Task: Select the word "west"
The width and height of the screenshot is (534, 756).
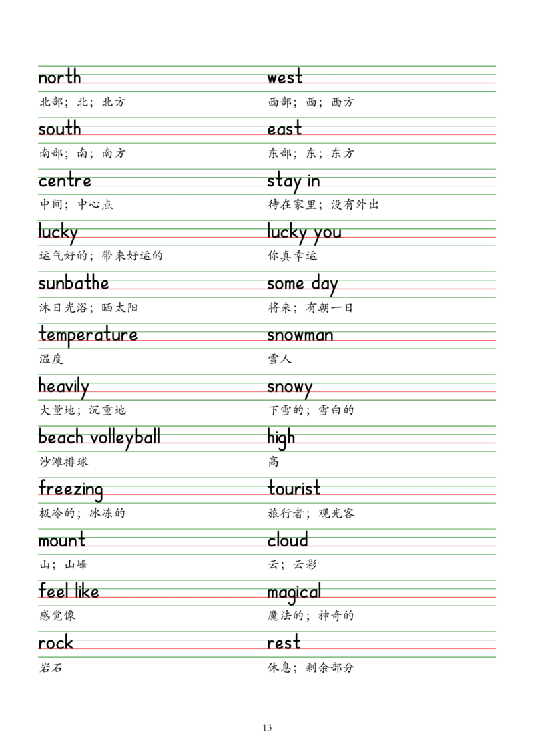Action: [x=286, y=78]
